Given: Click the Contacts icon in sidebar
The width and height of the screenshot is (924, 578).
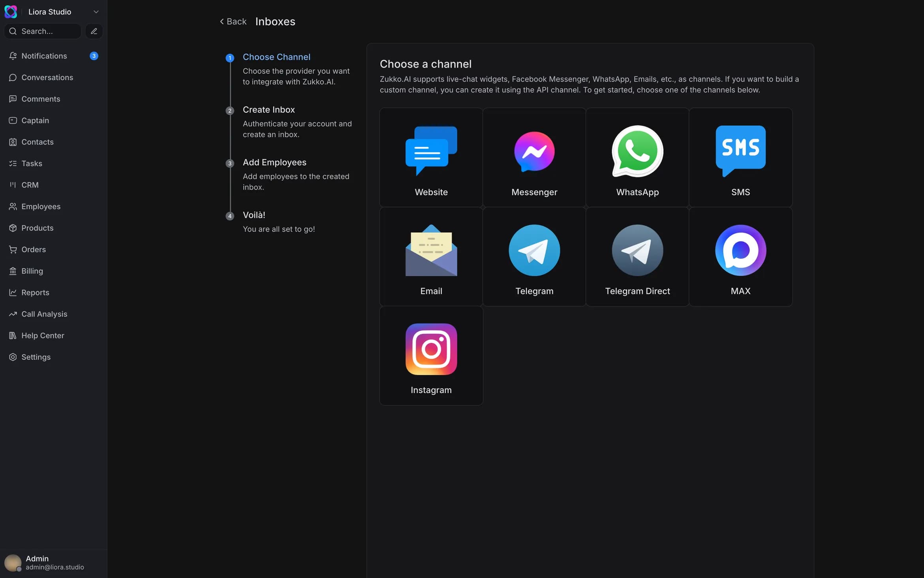Looking at the screenshot, I should point(13,142).
